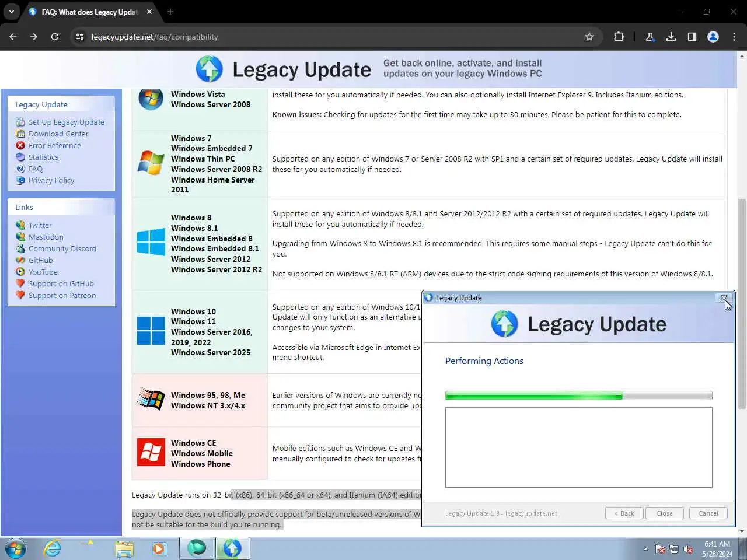This screenshot has width=747, height=560.
Task: Open the Windows Start orb
Action: coord(16,549)
